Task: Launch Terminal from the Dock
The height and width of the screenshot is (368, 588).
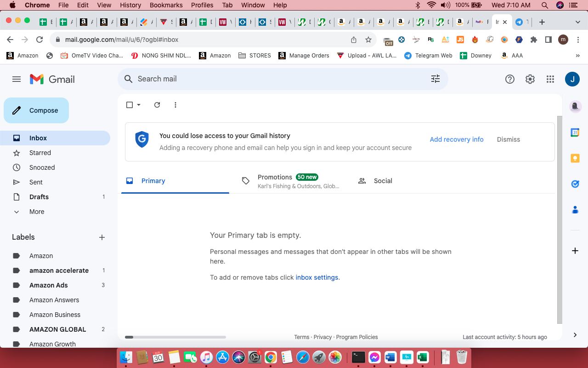Action: click(x=358, y=357)
